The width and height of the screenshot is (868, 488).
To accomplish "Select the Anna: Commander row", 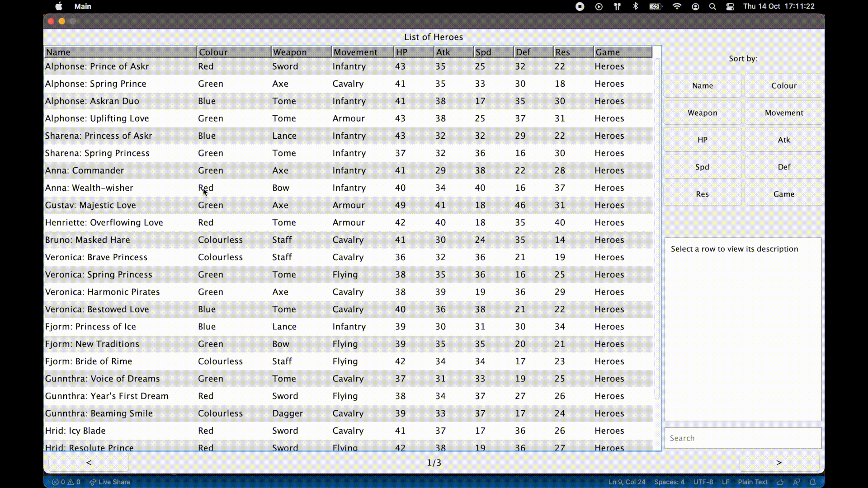I will [x=349, y=170].
